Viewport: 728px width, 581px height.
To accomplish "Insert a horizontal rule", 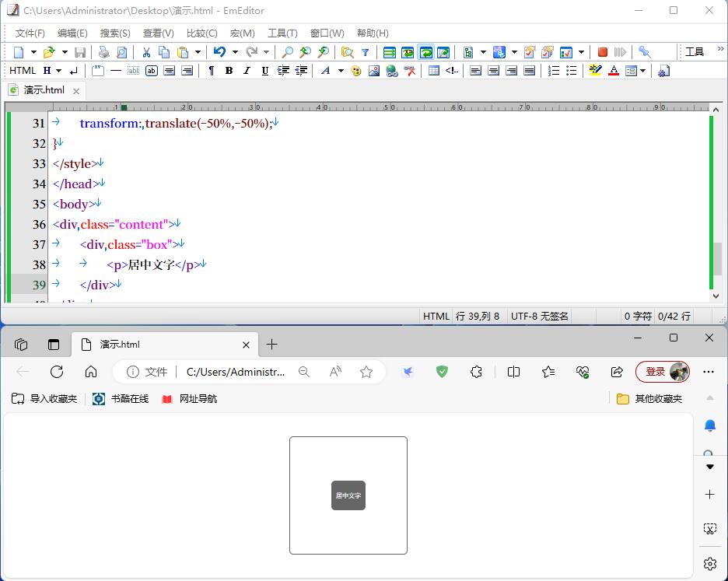I will click(116, 71).
